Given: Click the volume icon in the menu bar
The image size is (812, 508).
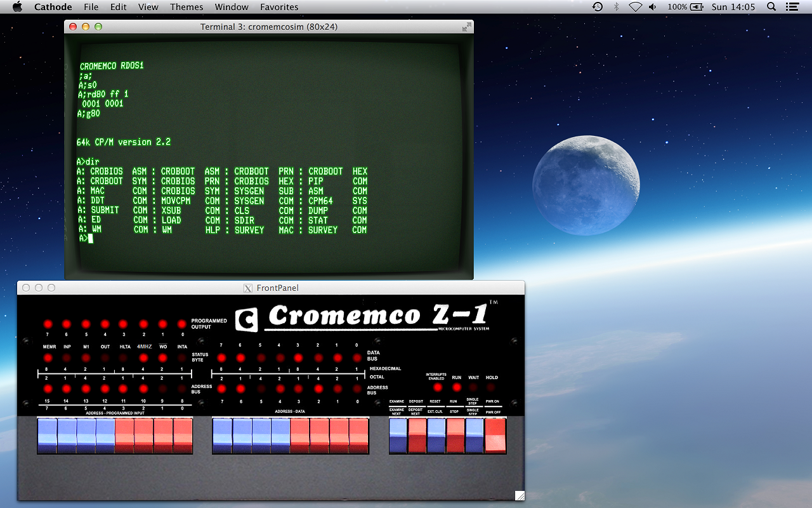Looking at the screenshot, I should (x=653, y=7).
